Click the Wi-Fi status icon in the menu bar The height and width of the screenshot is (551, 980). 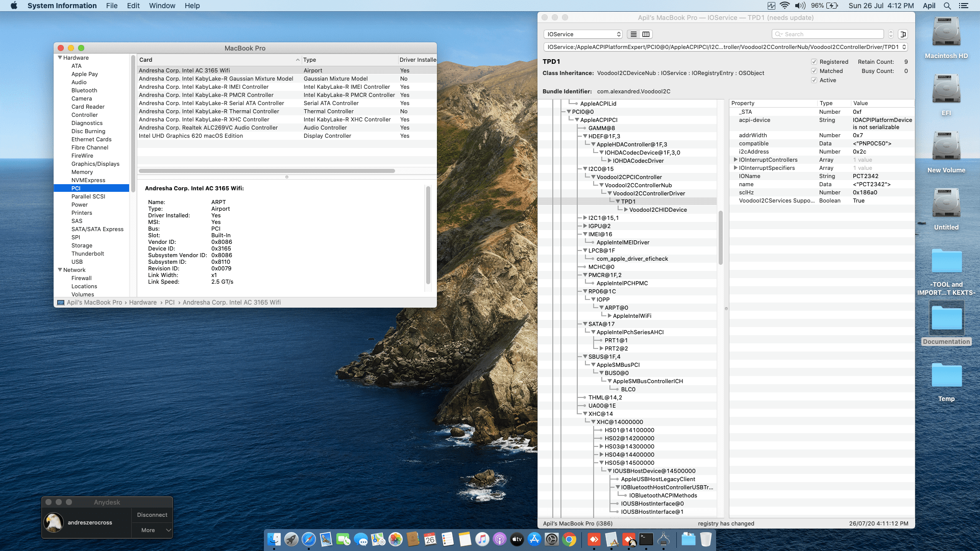tap(785, 6)
